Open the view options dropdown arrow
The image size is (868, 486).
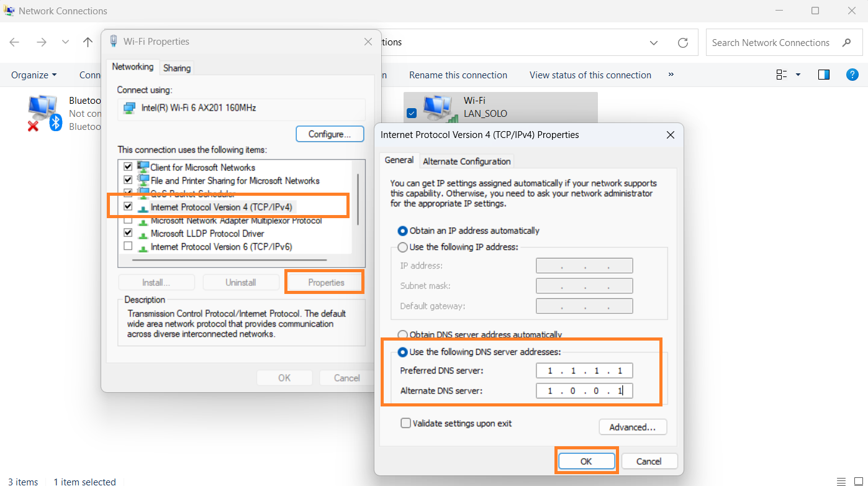tap(798, 75)
